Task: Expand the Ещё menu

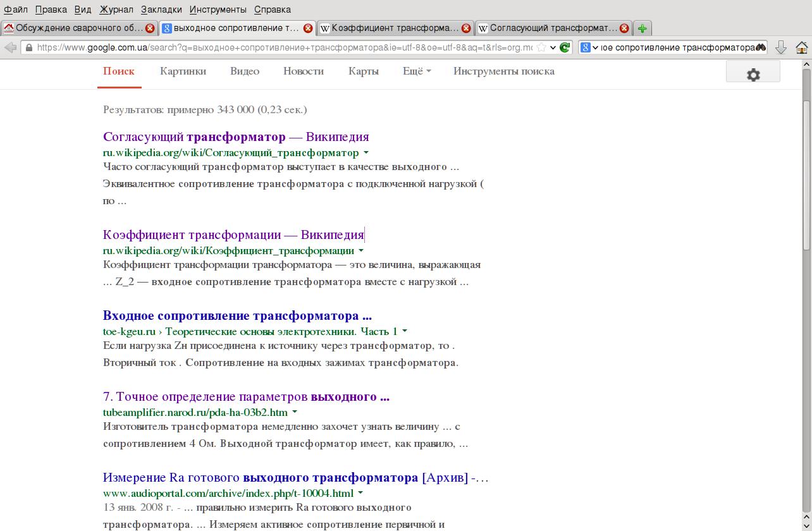Action: click(x=417, y=71)
